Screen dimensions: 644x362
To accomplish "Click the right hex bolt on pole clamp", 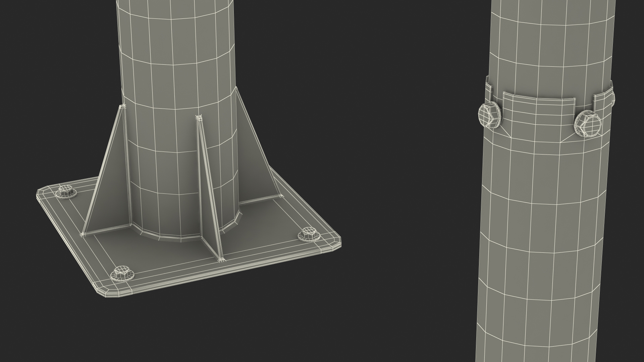I will point(588,124).
